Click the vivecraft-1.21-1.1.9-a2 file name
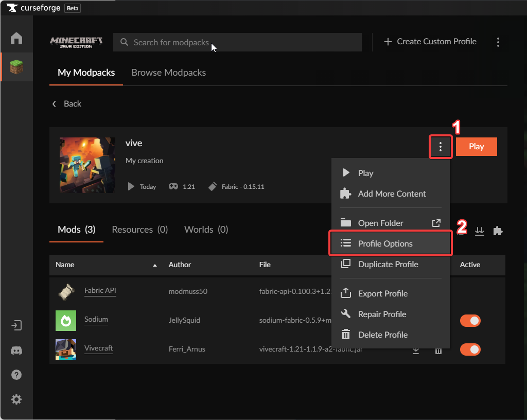Screen dimensions: 527x420 pyautogui.click(x=311, y=349)
